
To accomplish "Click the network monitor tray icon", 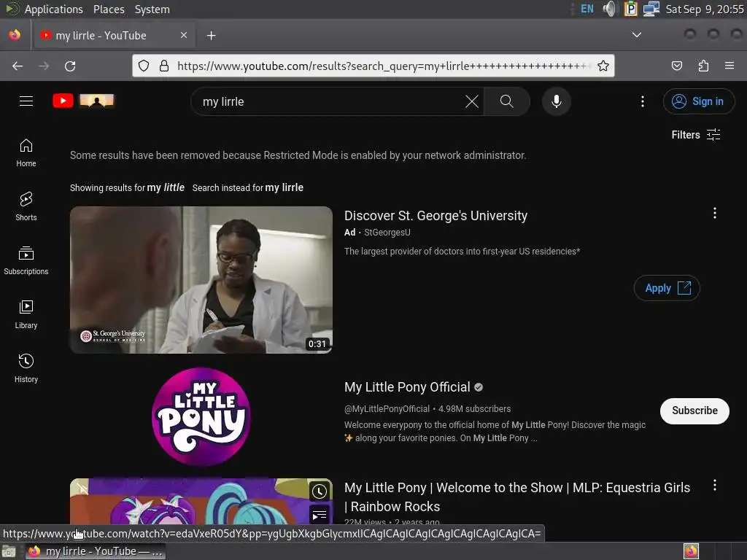I will click(x=651, y=9).
